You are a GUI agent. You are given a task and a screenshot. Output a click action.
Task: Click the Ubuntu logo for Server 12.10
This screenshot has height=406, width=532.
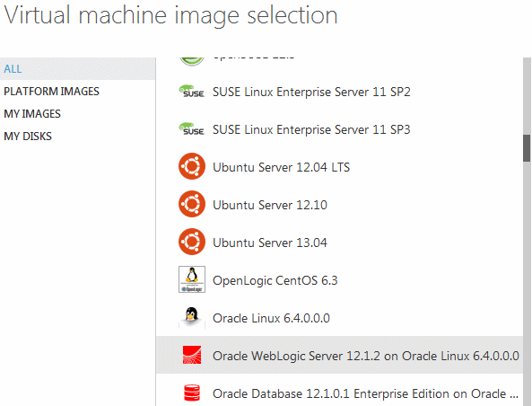[192, 204]
